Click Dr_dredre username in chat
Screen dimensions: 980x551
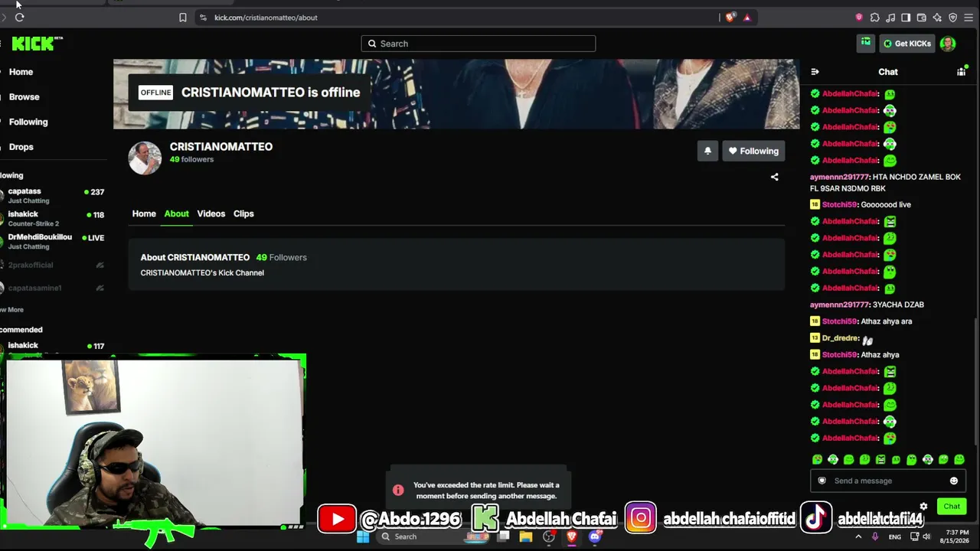[840, 338]
